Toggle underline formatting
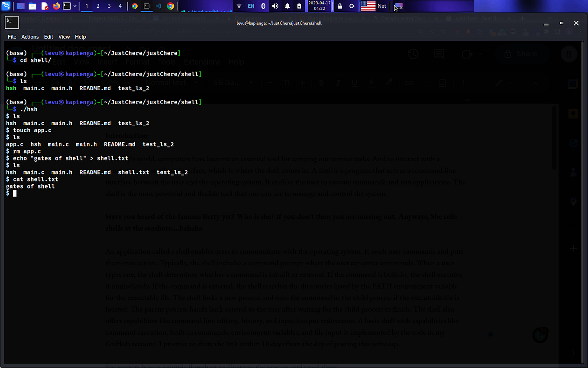 (x=354, y=82)
